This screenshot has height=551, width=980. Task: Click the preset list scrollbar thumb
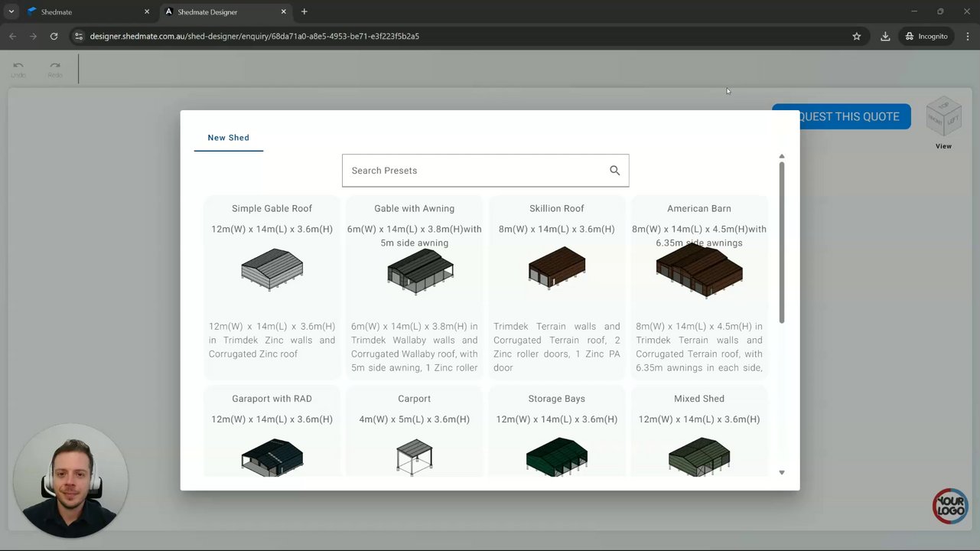[781, 242]
